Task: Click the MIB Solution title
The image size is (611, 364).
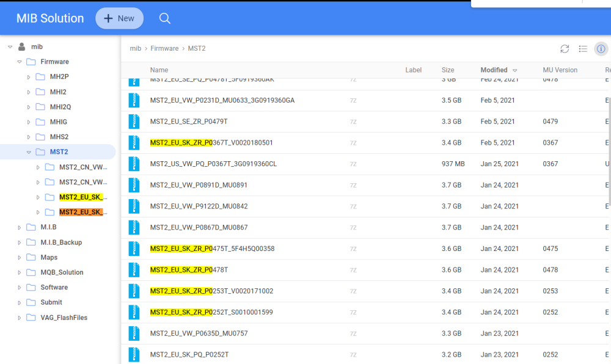Action: click(50, 18)
